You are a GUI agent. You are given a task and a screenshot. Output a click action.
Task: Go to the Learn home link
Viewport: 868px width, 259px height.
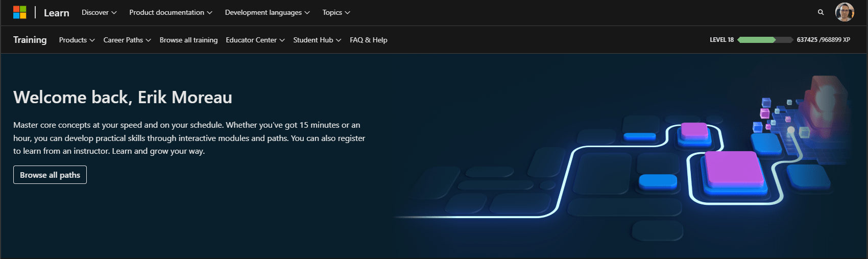click(56, 13)
